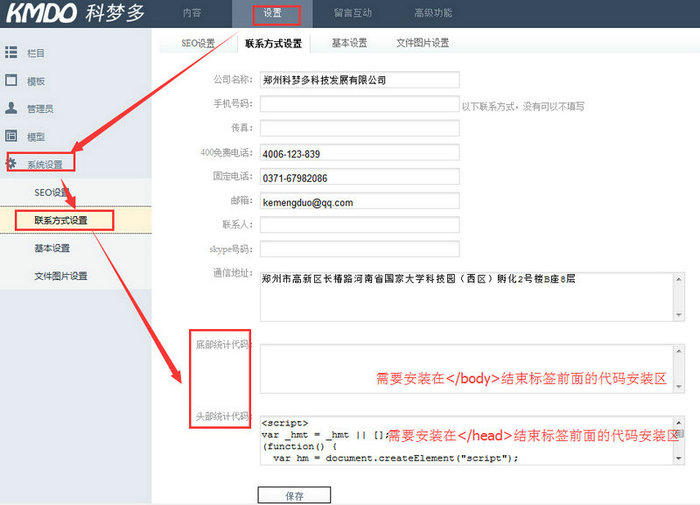Click the 公司名称 label
The image size is (700, 505).
click(232, 79)
